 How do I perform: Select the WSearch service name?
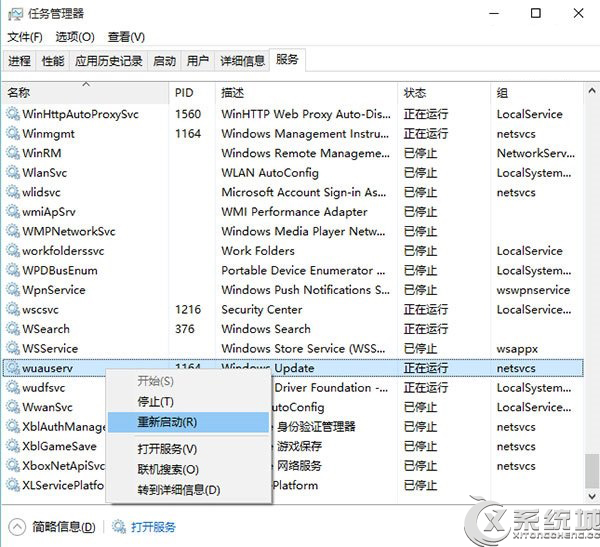pos(46,329)
